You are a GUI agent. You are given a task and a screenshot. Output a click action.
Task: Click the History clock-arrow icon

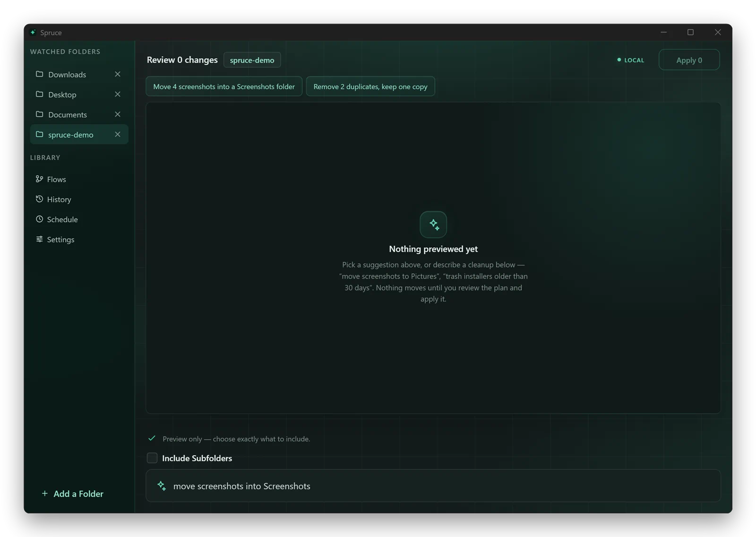(x=39, y=199)
